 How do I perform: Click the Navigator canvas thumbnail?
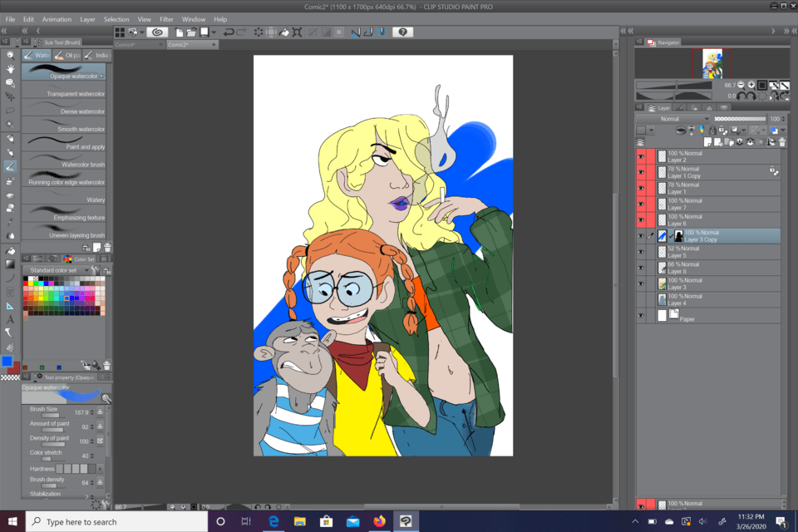tap(712, 63)
